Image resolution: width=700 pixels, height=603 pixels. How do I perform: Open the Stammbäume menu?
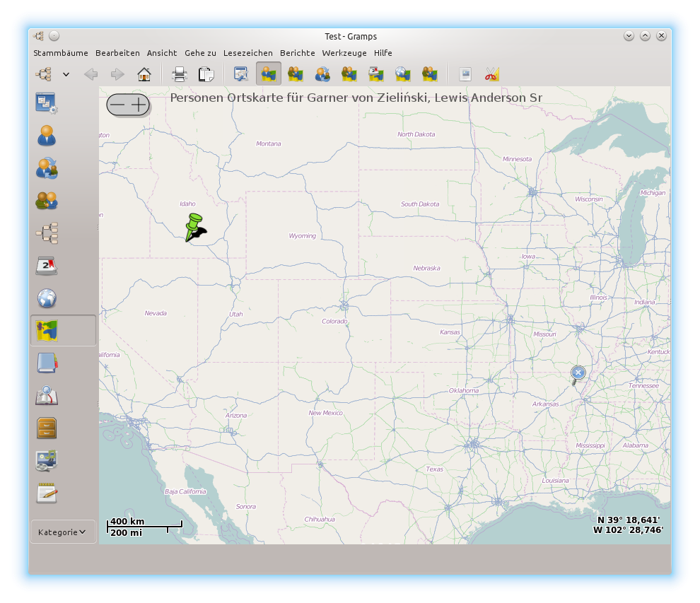(61, 53)
